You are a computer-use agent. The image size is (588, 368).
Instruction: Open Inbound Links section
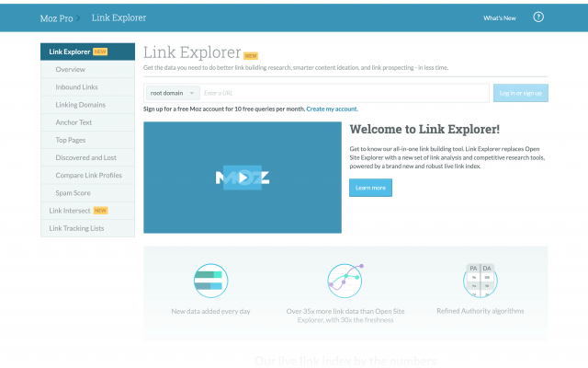pos(88,87)
